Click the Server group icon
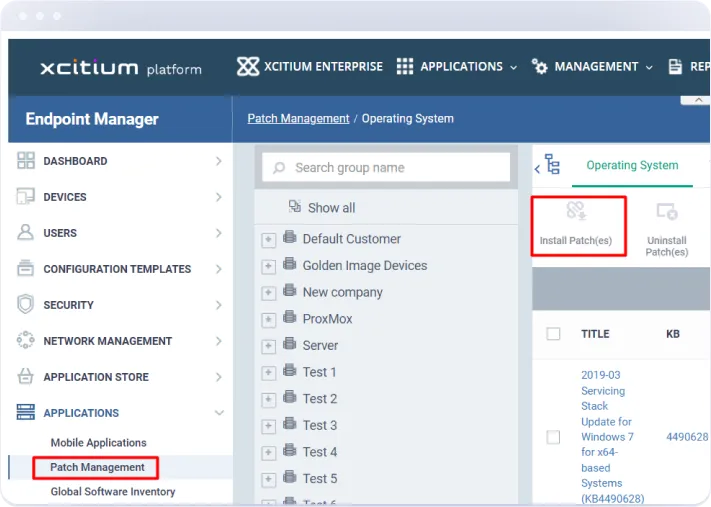Image resolution: width=711 pixels, height=507 pixels. [290, 343]
